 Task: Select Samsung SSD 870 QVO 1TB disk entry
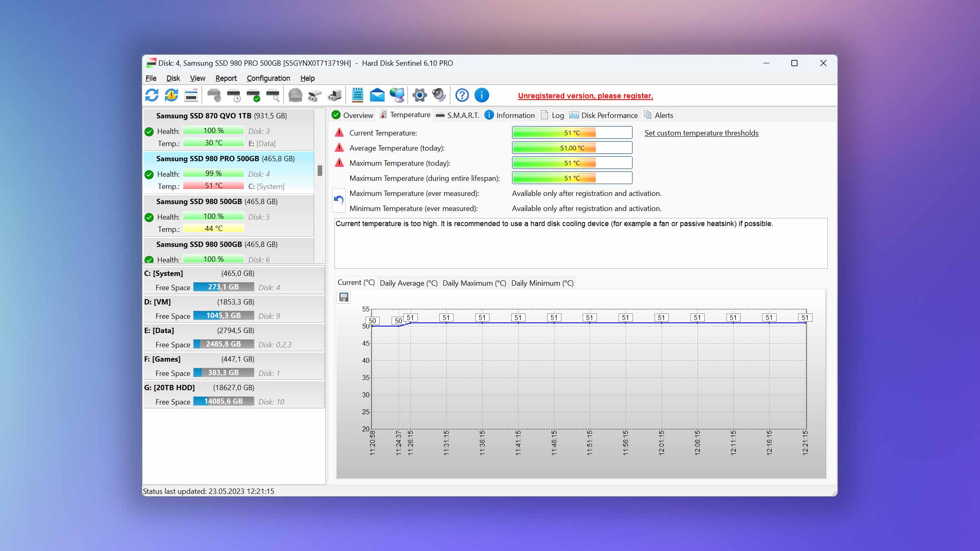[229, 129]
